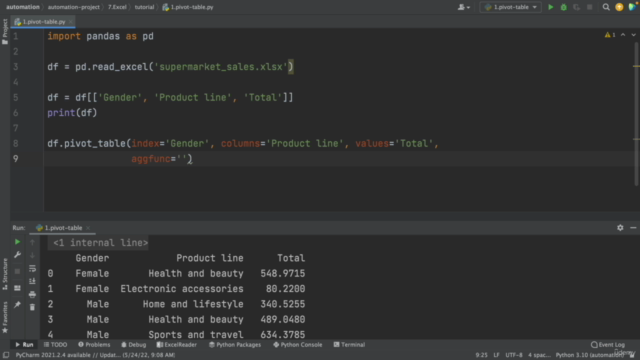Open the Event Log
Image resolution: width=640 pixels, height=360 pixels.
[608, 345]
